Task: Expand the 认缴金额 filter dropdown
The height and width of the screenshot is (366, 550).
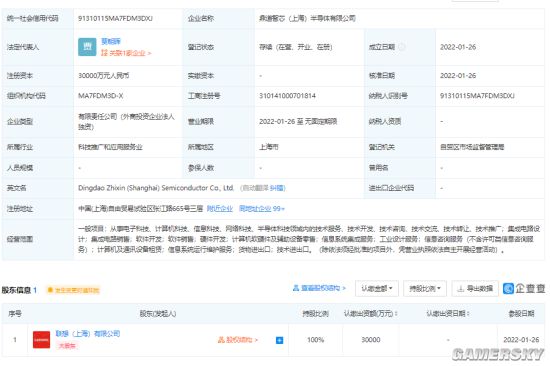Action: [377, 288]
